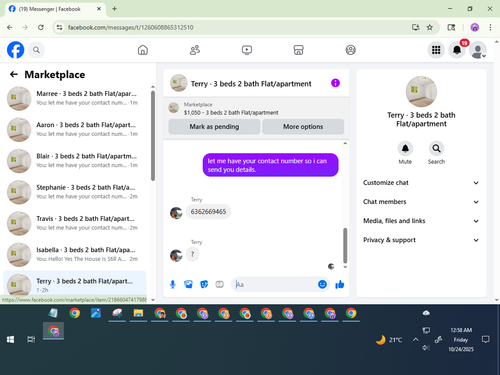Open weather widget showing 21°C
The width and height of the screenshot is (500, 375).
[389, 340]
